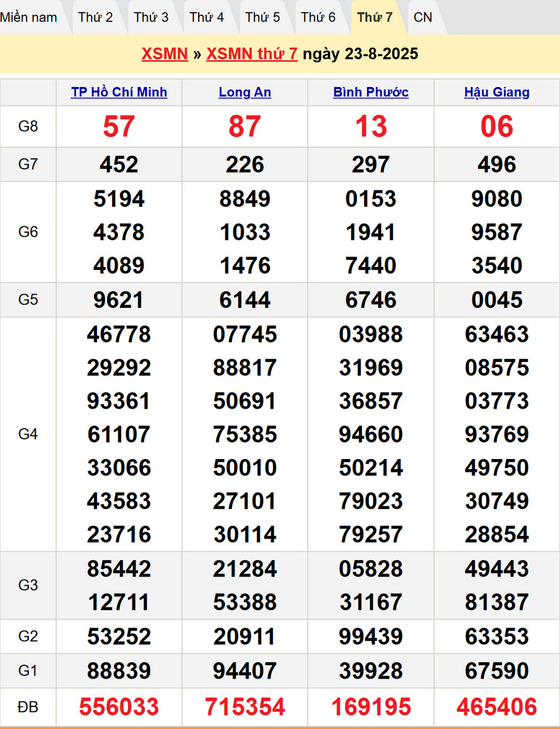Screen dimensions: 560x729
Task: Select the active Thứ 7 tab
Action: click(x=375, y=17)
